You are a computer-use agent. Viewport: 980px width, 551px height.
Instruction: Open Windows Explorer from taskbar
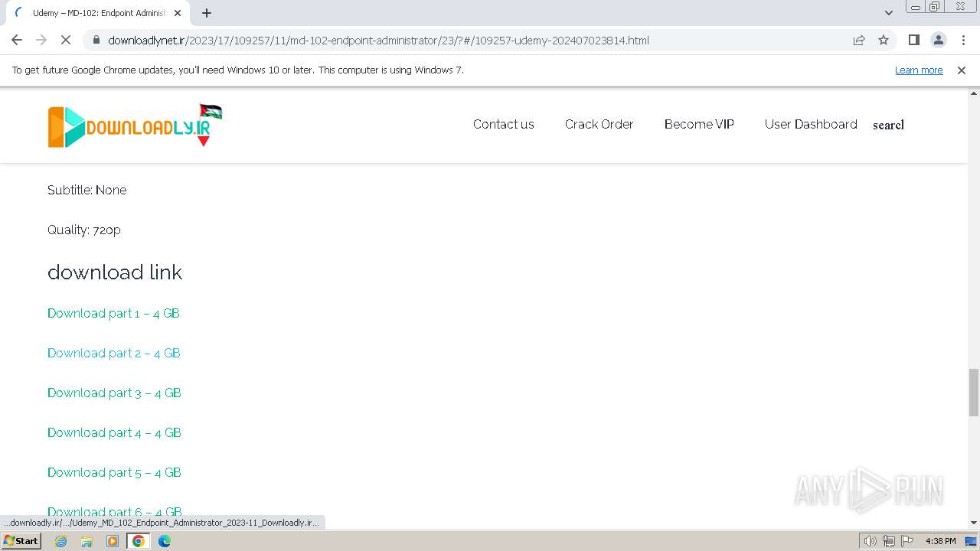pos(87,541)
